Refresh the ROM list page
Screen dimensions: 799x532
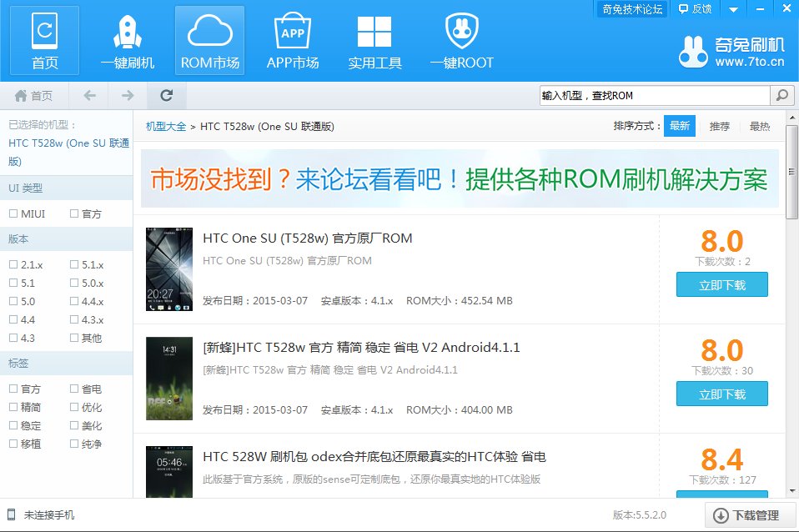click(x=165, y=95)
